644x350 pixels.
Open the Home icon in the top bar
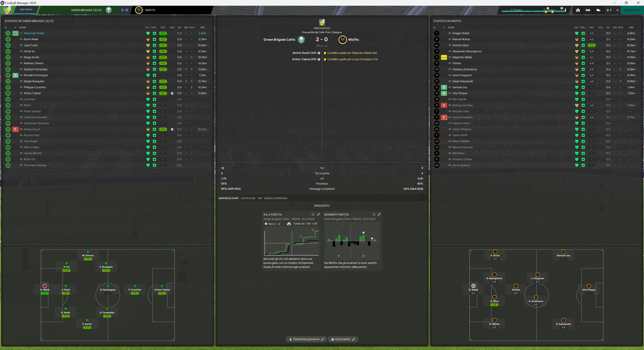pos(578,10)
